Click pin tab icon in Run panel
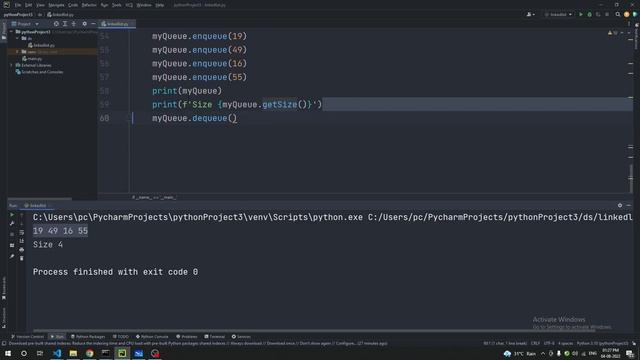The width and height of the screenshot is (640, 360). [x=12, y=256]
